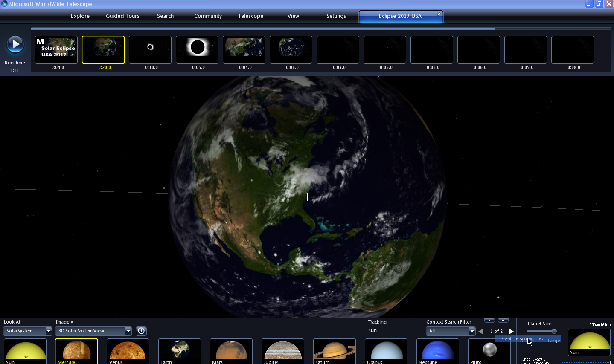
Task: Select the 0:07.0 tour slide
Action: 338,49
